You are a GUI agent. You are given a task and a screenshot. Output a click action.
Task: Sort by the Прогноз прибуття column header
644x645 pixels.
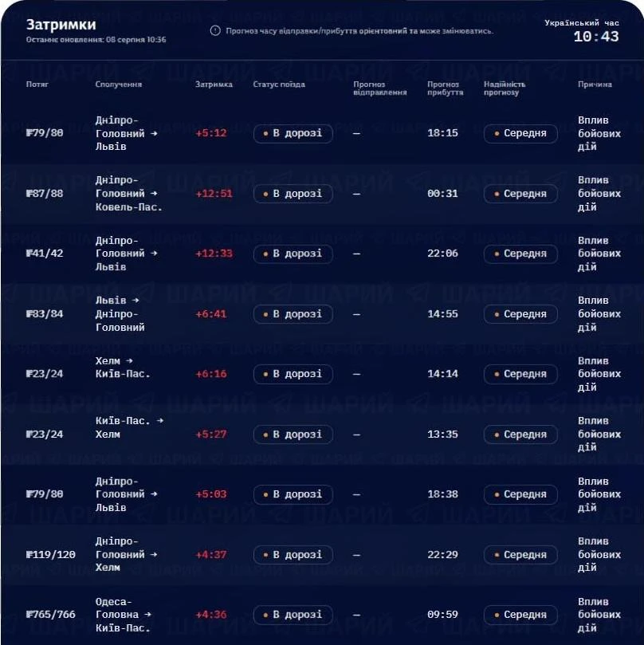click(446, 88)
